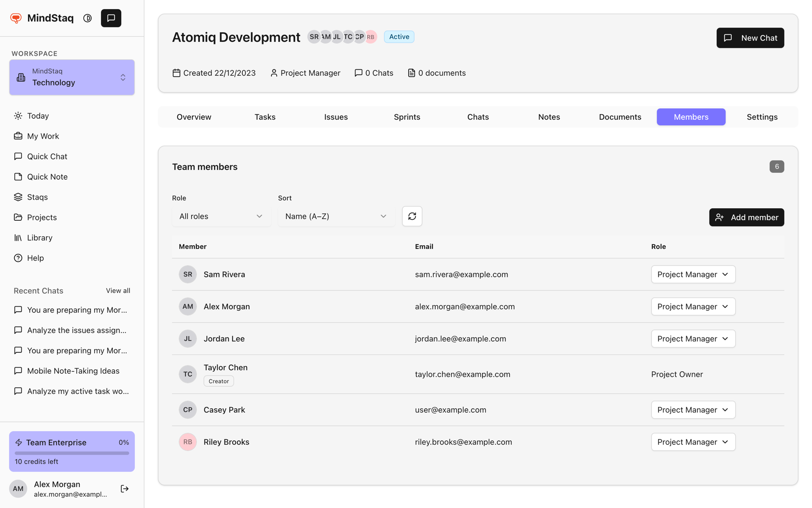Create a Quick Note
This screenshot has width=812, height=508.
(x=72, y=177)
